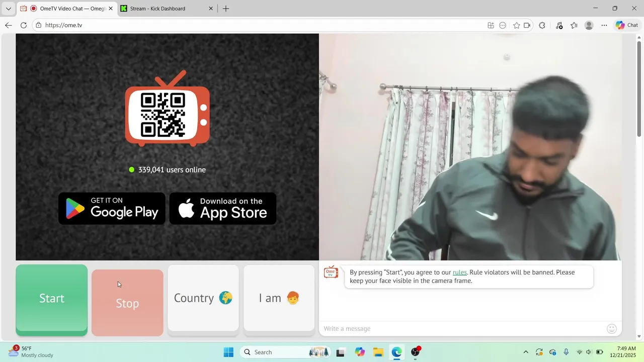Expand the tab actions menu chevron
Viewport: 644px width, 362px height.
coord(8,9)
